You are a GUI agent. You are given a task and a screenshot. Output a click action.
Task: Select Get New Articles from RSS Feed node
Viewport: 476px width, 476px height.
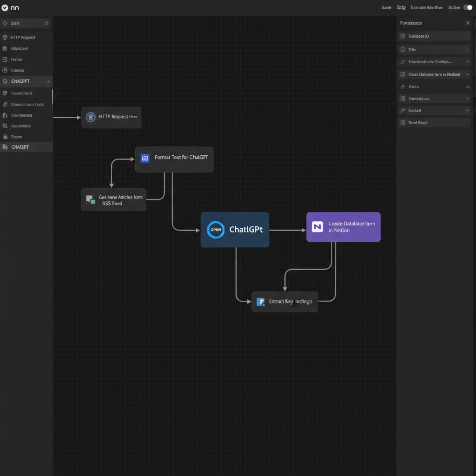[113, 200]
